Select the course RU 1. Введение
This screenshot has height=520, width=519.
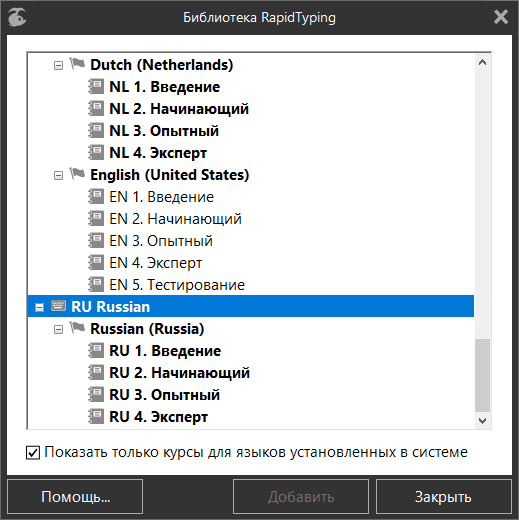click(165, 351)
